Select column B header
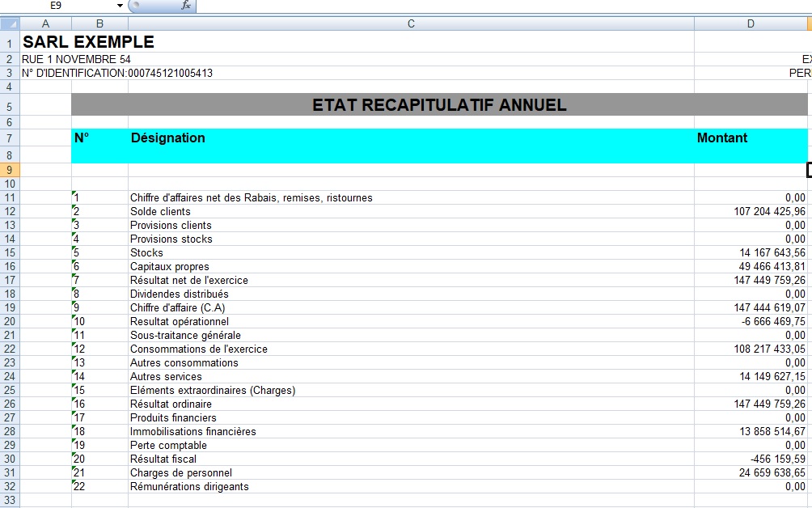 pyautogui.click(x=99, y=24)
